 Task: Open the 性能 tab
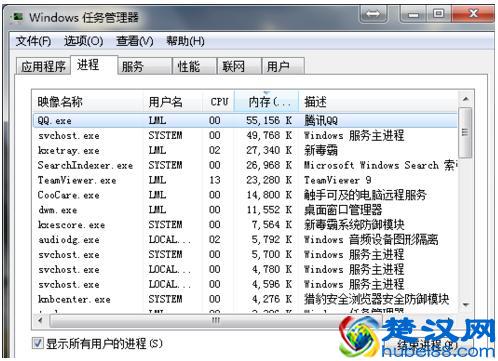[x=194, y=66]
